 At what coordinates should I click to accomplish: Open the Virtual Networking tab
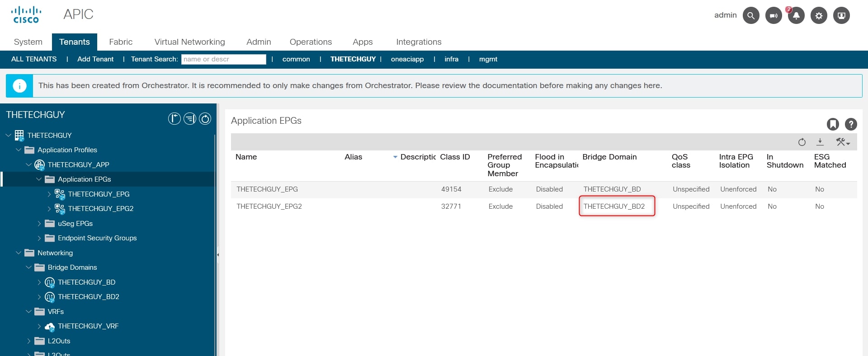(x=189, y=42)
